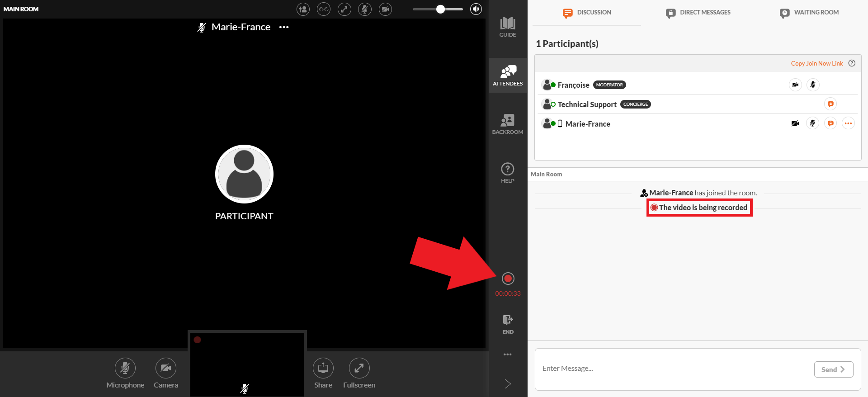Click the muted mic icon on self-view thumbnail
Screen dimensions: 868x397
tap(245, 388)
